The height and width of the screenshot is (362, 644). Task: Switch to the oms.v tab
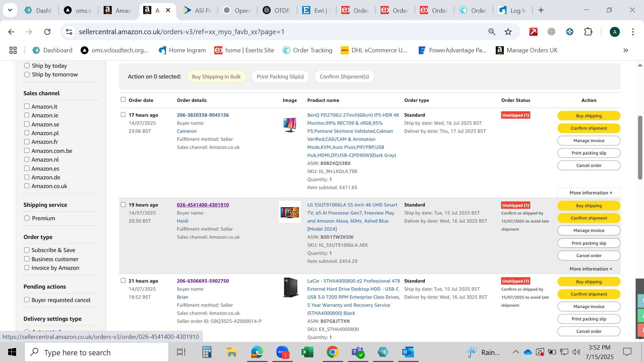point(78,10)
